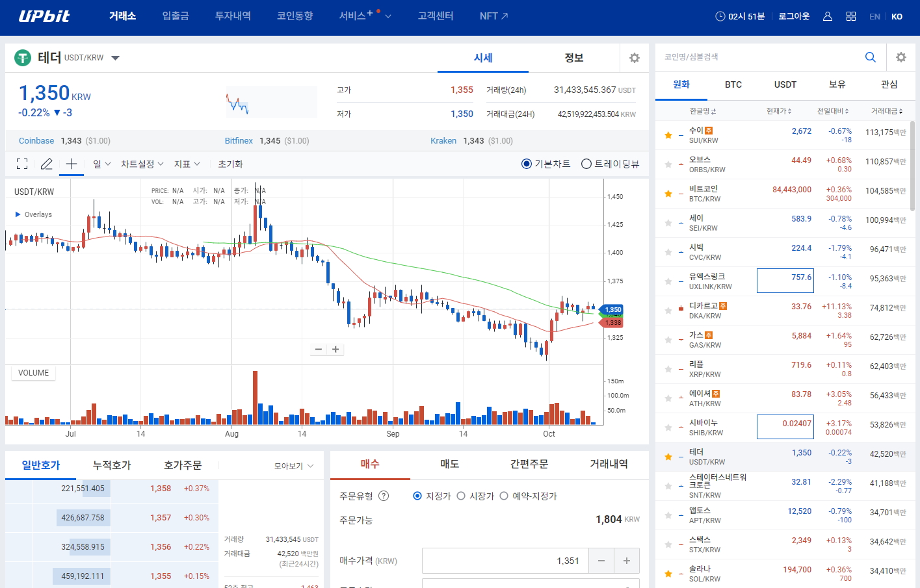Select 시장가 order type
This screenshot has width=920, height=588.
(461, 496)
